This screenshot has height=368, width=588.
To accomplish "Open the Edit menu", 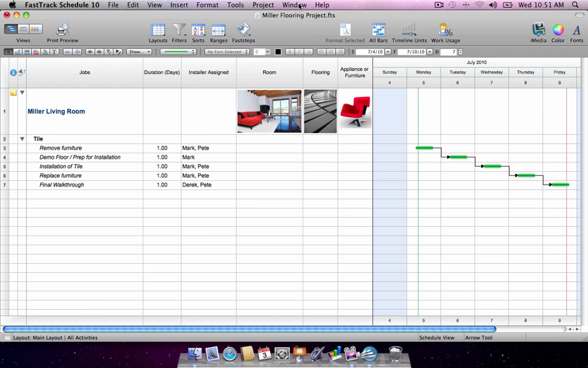I will click(133, 5).
